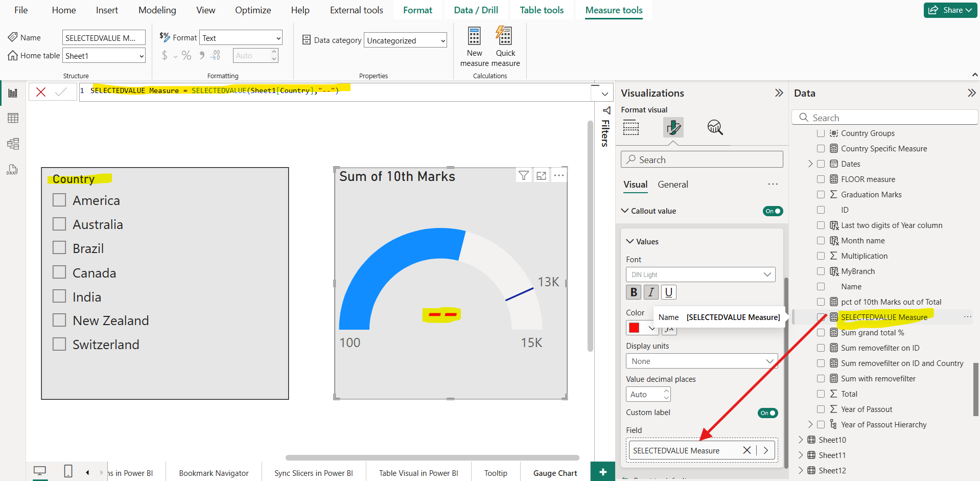Cancel the formula with the X icon
This screenshot has width=980, height=481.
click(x=41, y=92)
